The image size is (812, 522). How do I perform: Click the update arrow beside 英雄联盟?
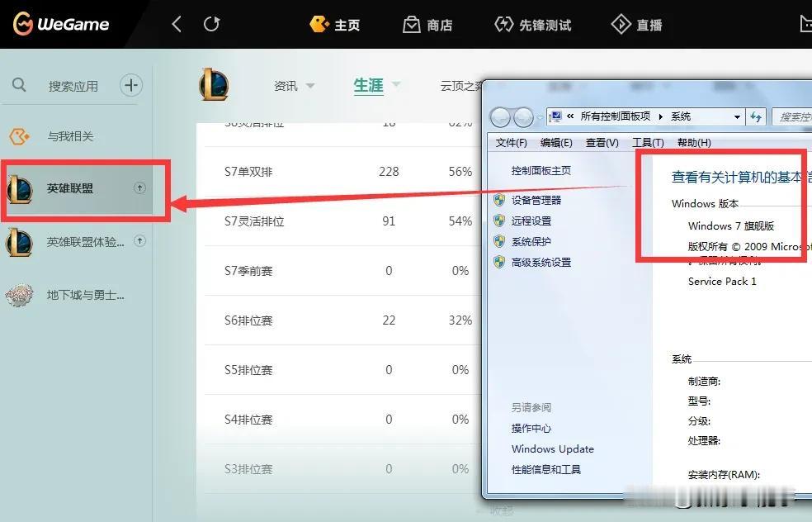[139, 187]
